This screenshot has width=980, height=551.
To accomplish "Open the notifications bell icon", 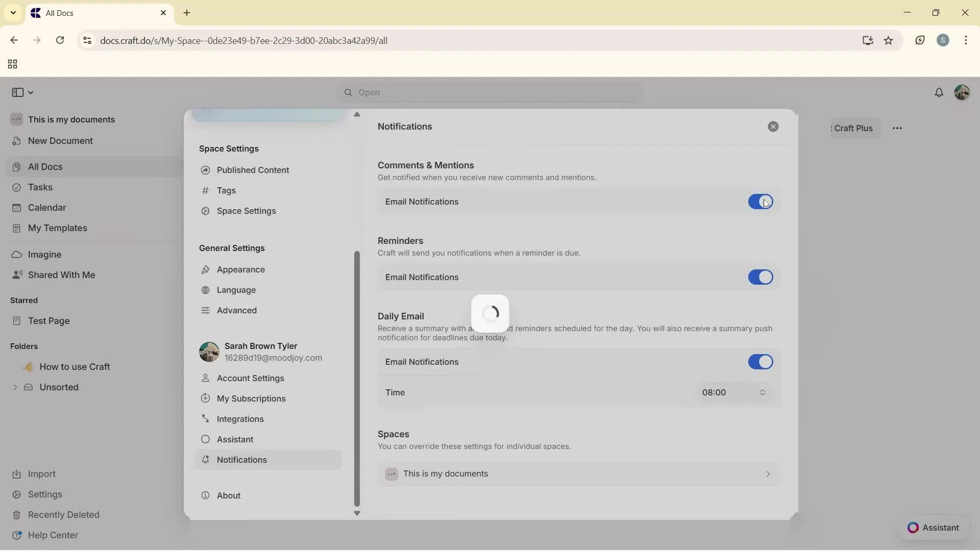I will pos(940,92).
